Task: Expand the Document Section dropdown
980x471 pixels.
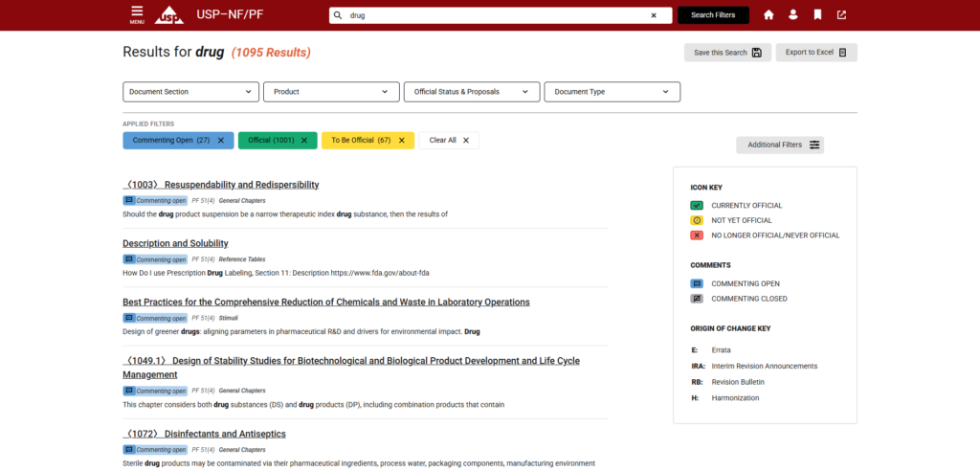Action: coord(191,92)
